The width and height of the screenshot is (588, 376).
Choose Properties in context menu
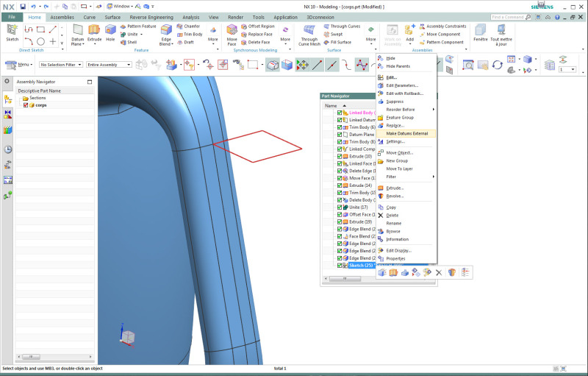tap(406, 258)
